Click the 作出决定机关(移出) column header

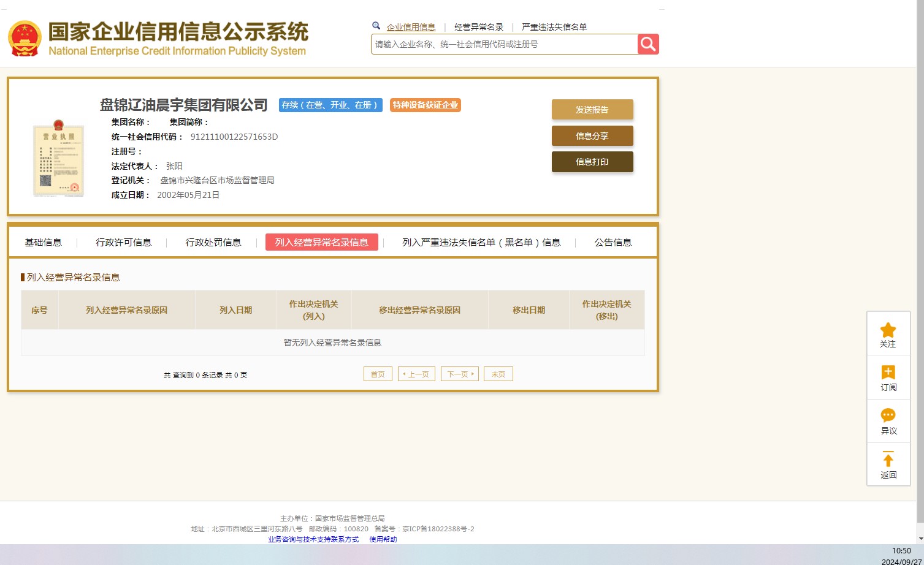click(607, 310)
